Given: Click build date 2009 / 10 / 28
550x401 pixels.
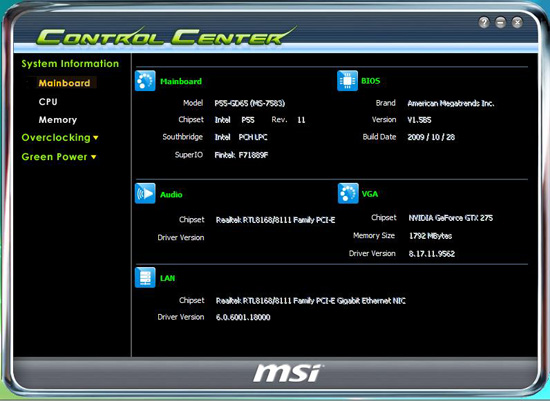Looking at the screenshot, I should click(431, 137).
